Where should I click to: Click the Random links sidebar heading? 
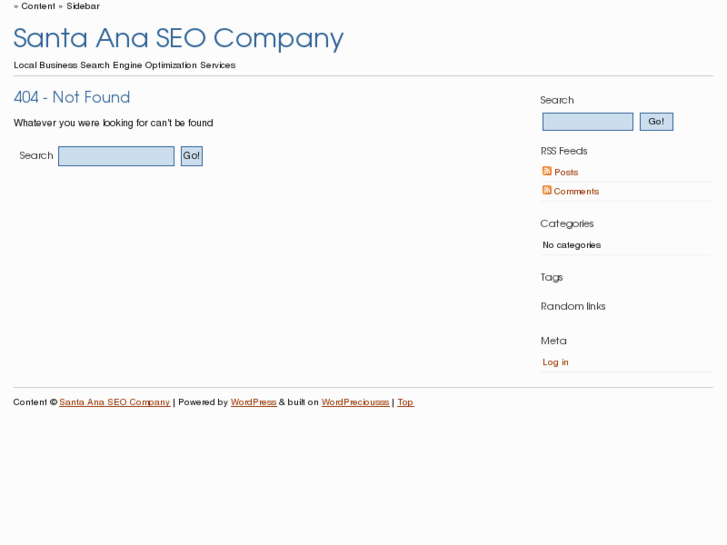573,306
